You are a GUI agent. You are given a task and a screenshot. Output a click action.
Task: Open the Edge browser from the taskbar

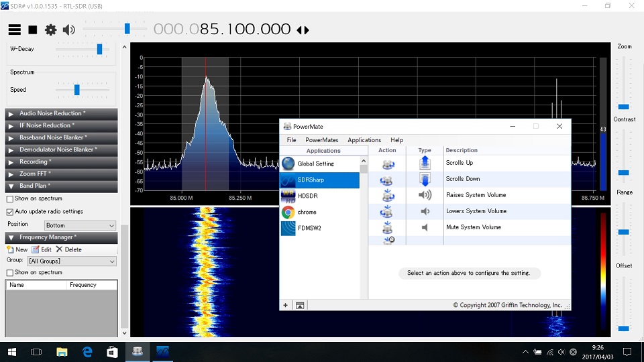[x=87, y=352]
